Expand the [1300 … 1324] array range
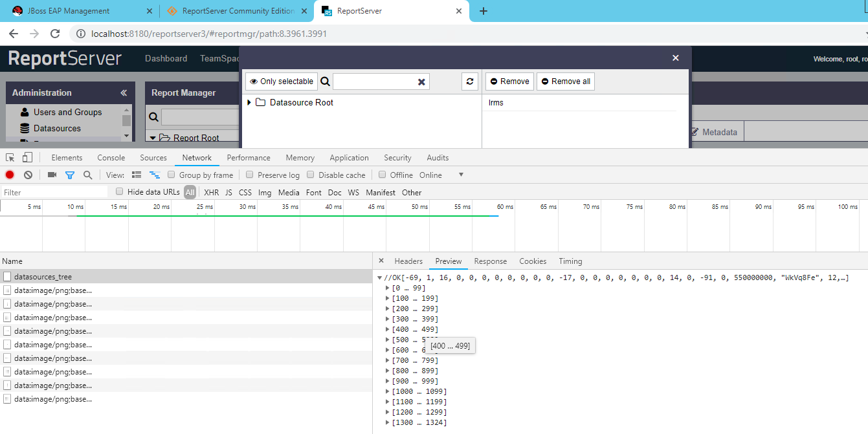This screenshot has width=868, height=434. [x=387, y=422]
